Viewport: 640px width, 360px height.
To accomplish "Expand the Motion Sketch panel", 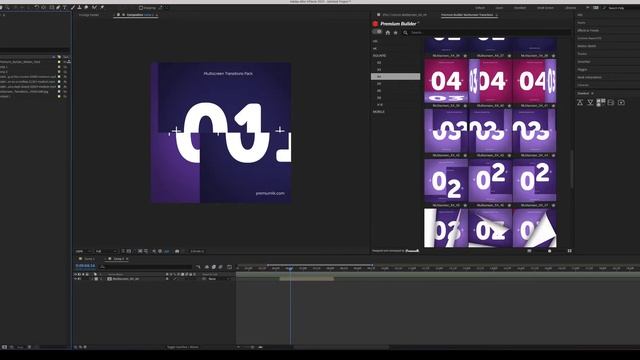I will coord(587,46).
